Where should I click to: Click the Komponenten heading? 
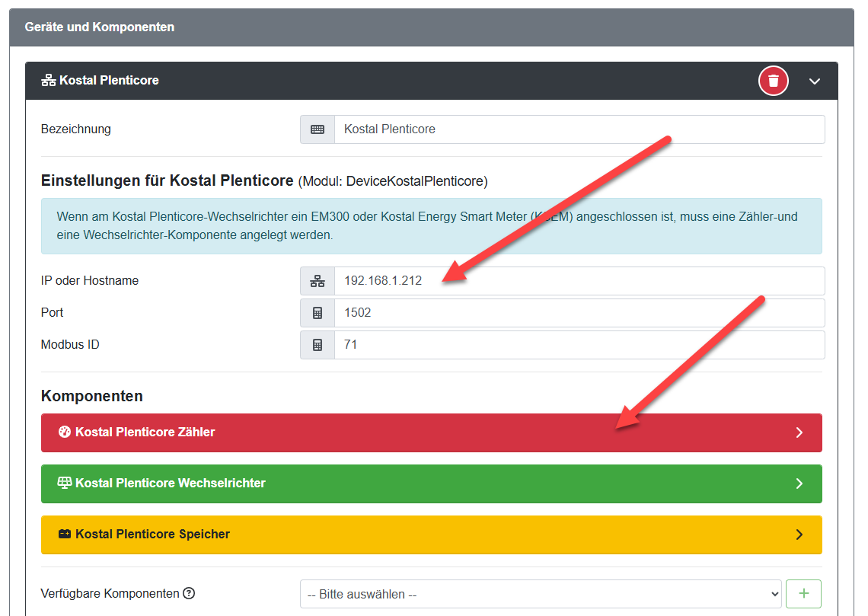92,396
